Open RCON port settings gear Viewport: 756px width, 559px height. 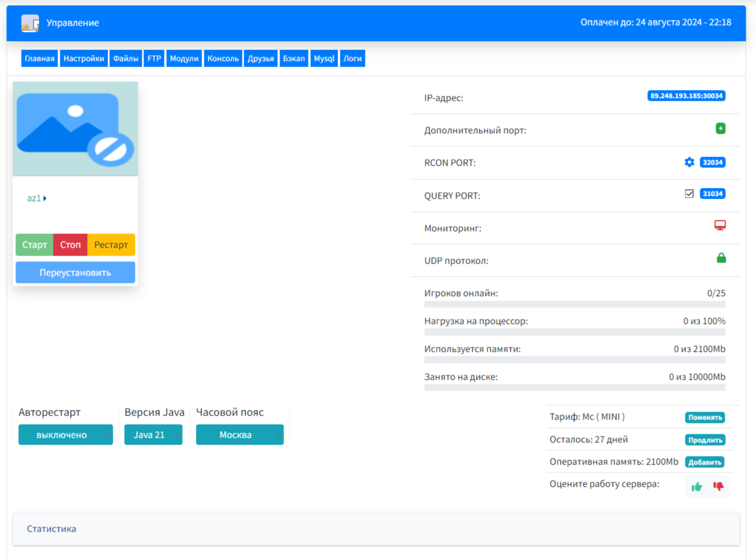point(689,162)
